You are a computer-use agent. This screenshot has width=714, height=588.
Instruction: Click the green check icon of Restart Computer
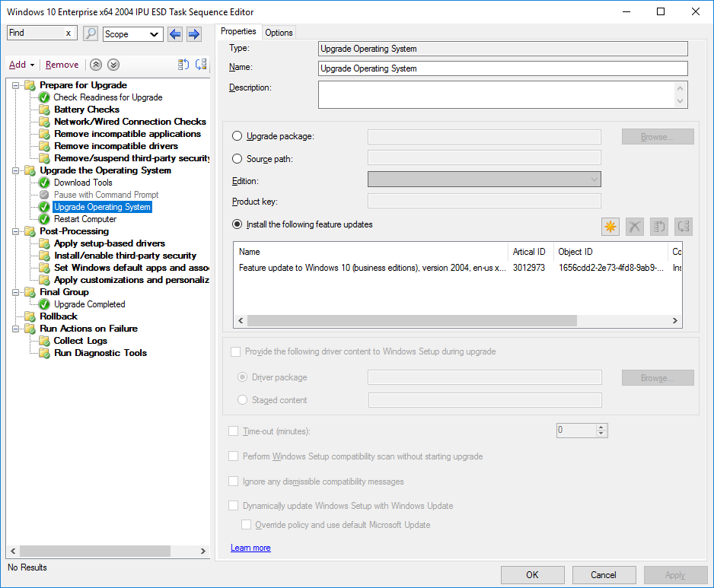pos(44,219)
